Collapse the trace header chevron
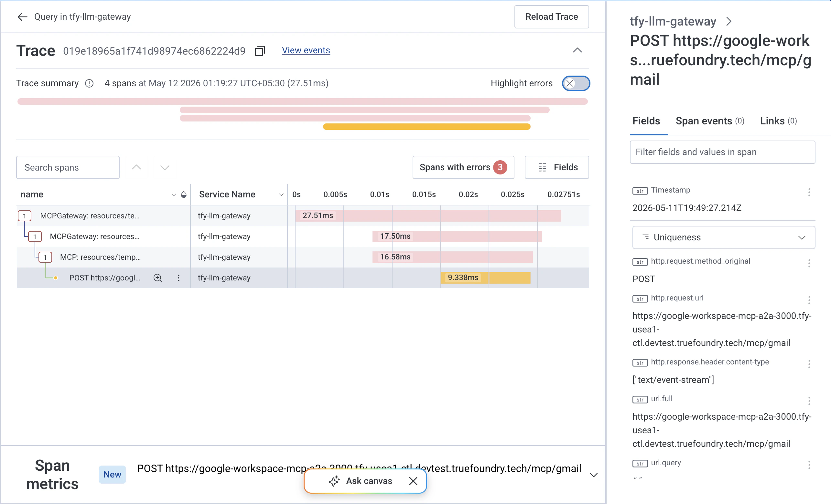 577,50
